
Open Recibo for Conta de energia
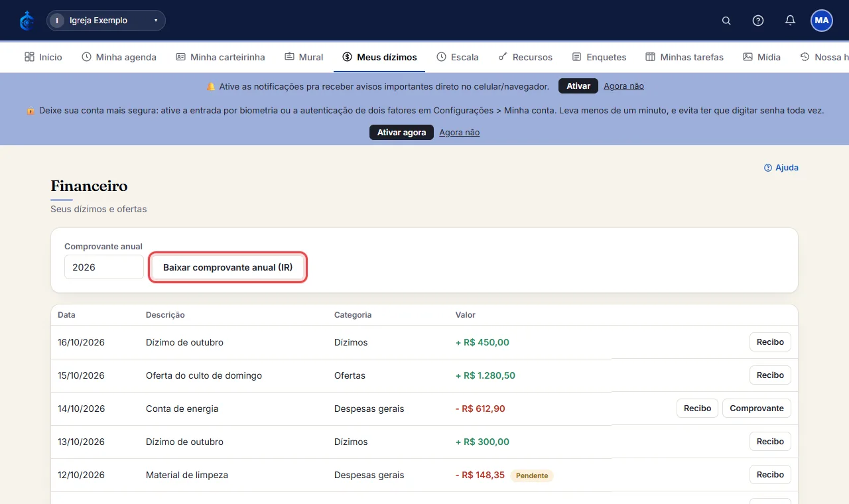pyautogui.click(x=697, y=409)
